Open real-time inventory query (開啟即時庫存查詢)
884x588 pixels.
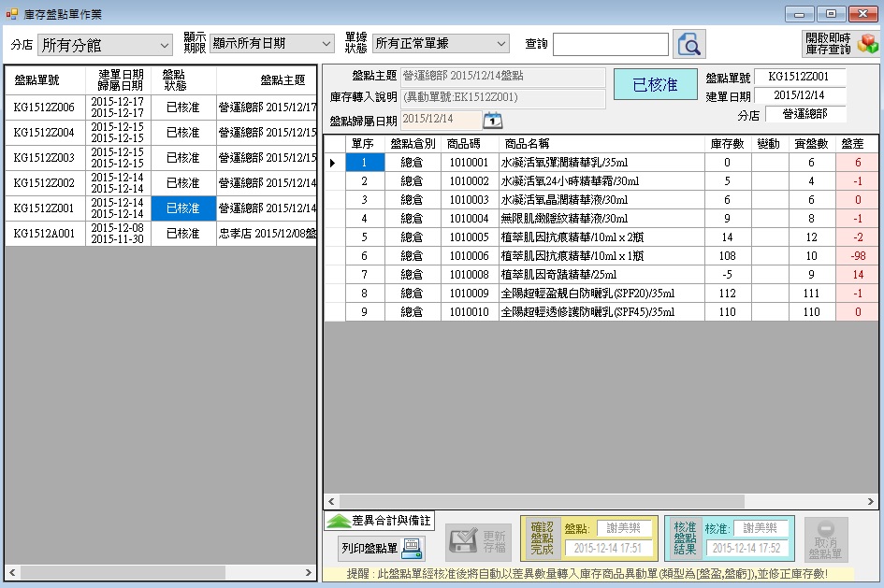[840, 44]
